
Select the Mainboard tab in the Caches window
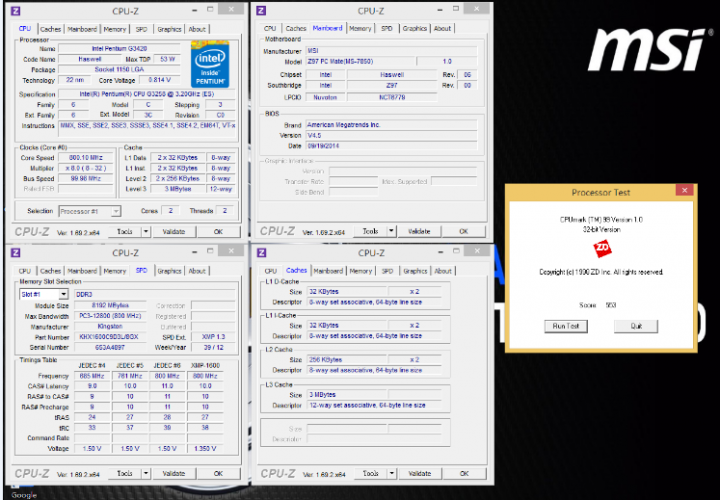pyautogui.click(x=328, y=271)
